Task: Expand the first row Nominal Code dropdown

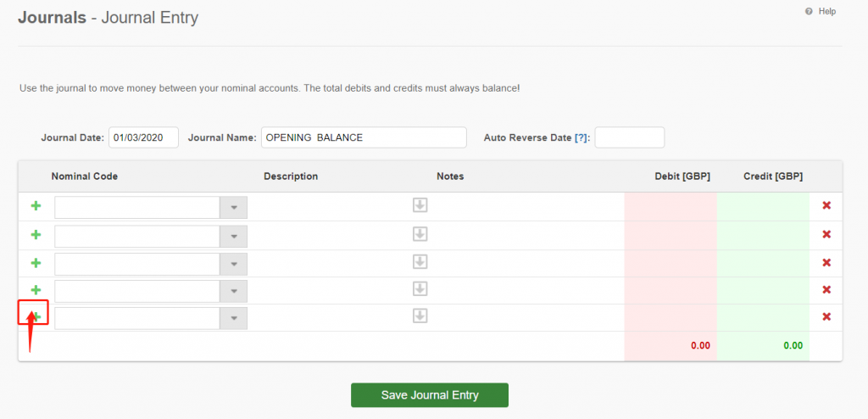Action: (233, 208)
